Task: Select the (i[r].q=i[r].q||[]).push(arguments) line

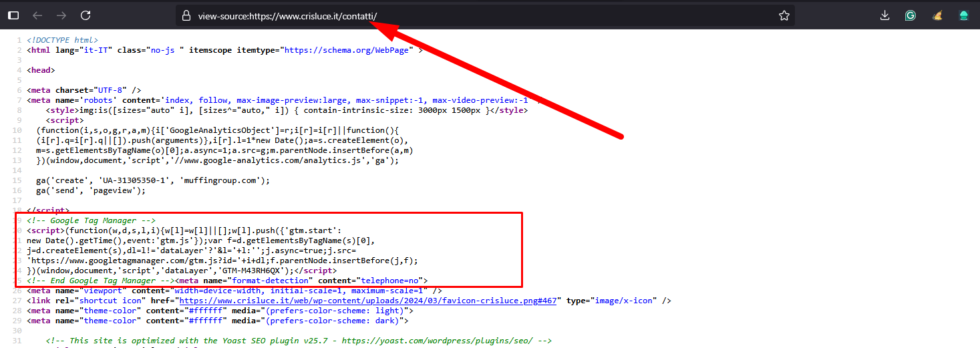Action: (222, 140)
